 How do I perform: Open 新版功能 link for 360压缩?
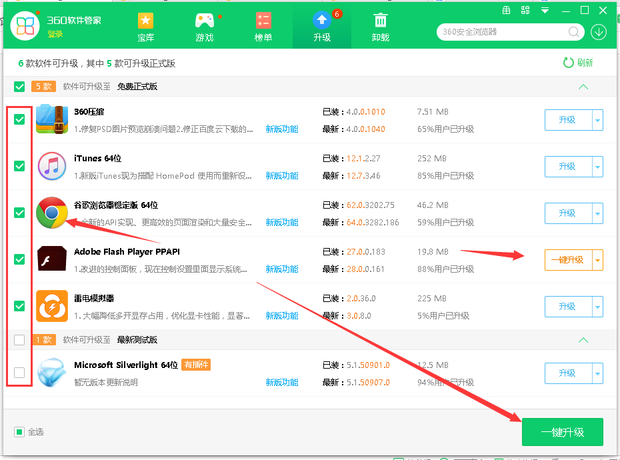(282, 129)
